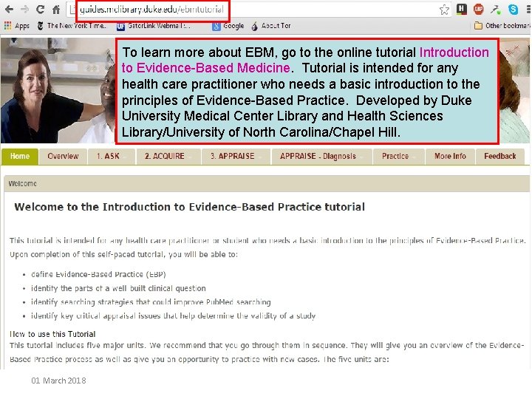Select the Home tab
The image size is (532, 399).
click(20, 157)
